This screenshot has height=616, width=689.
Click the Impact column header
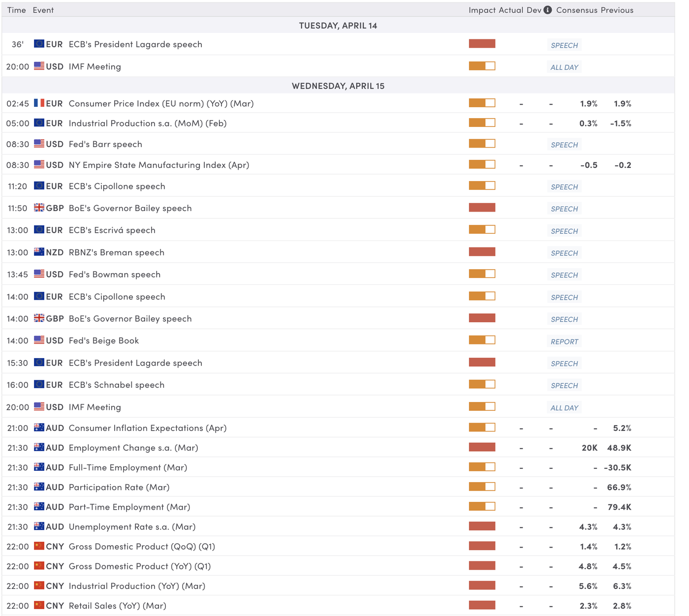(482, 10)
